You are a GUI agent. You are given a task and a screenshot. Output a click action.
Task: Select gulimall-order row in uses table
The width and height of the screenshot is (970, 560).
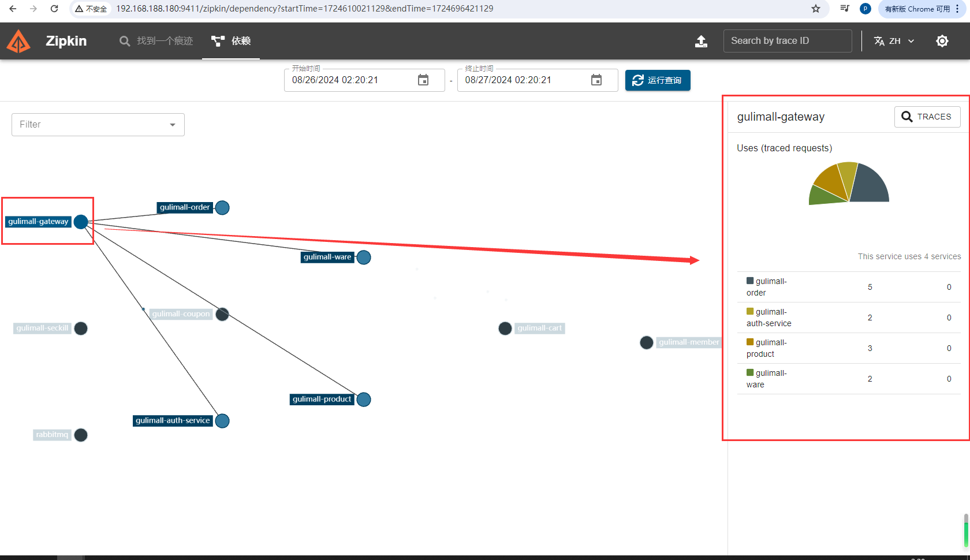(849, 287)
